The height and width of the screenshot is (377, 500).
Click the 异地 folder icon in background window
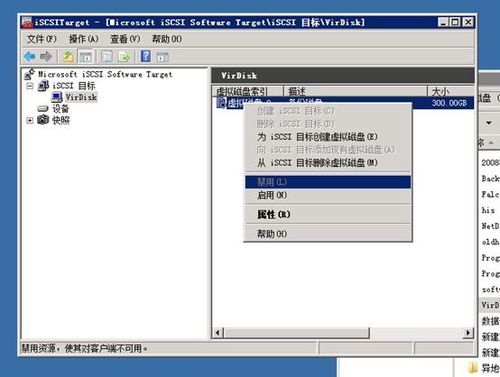(473, 368)
